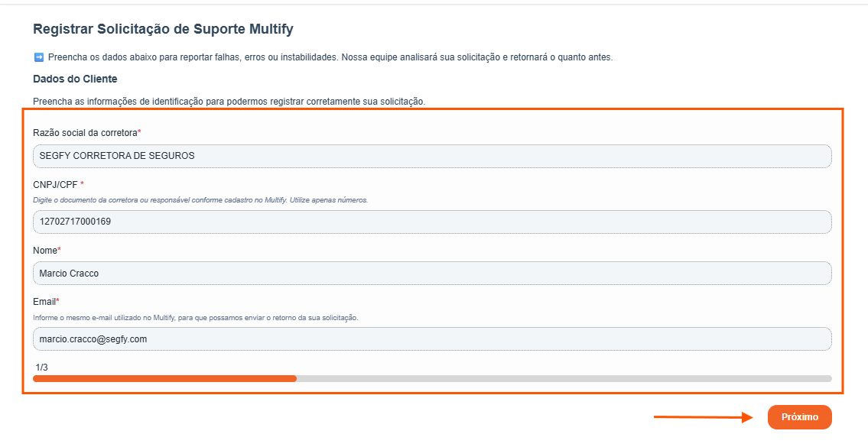
Task: Click the Email field label
Action: click(45, 302)
